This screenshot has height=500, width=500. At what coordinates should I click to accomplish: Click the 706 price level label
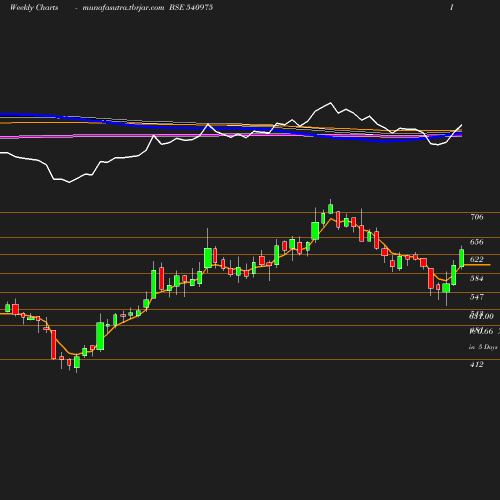click(477, 217)
